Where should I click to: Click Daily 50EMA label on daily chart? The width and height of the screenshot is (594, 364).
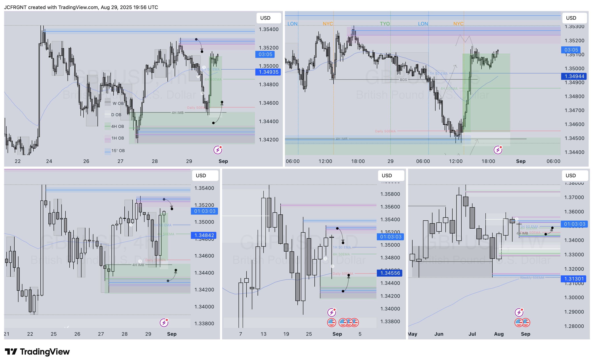click(343, 274)
